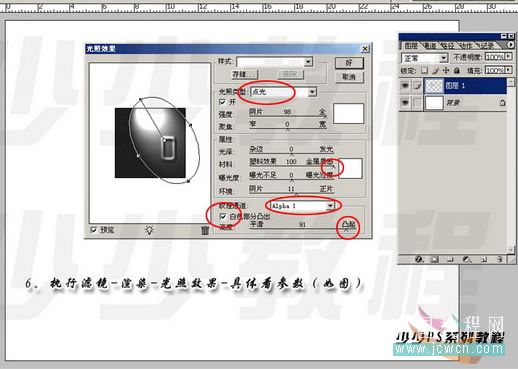Open 光照类型 light type dropdown showing 点光
The width and height of the screenshot is (518, 369).
[283, 92]
